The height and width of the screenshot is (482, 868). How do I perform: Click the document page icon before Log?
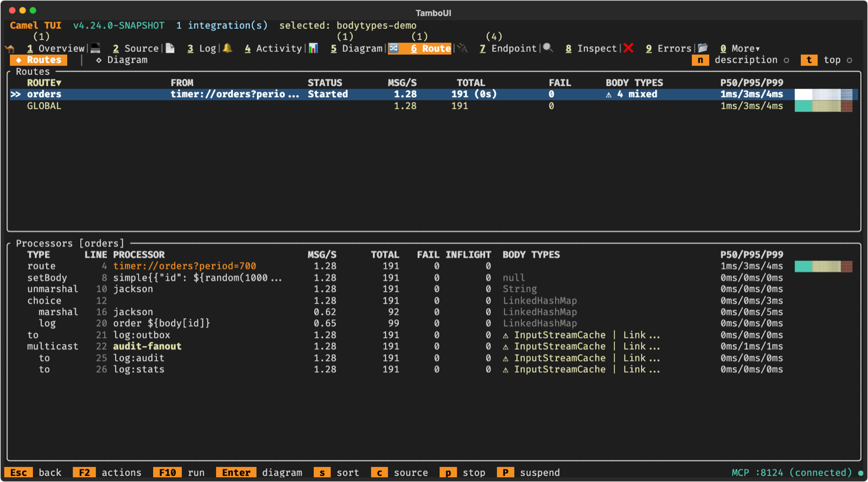point(170,48)
